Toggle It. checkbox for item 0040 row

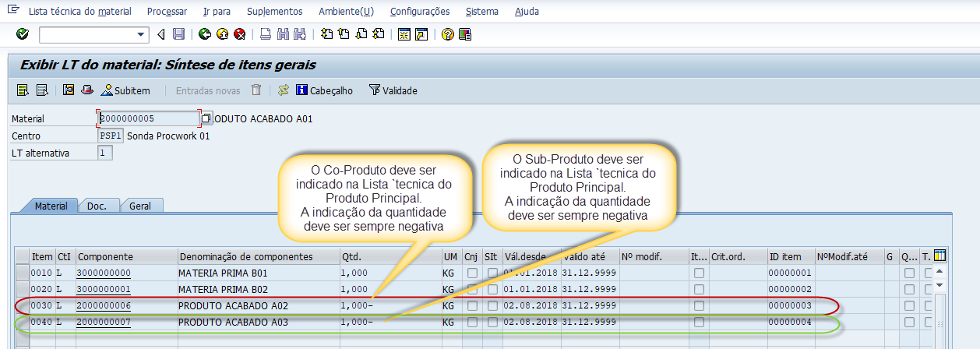(x=699, y=322)
